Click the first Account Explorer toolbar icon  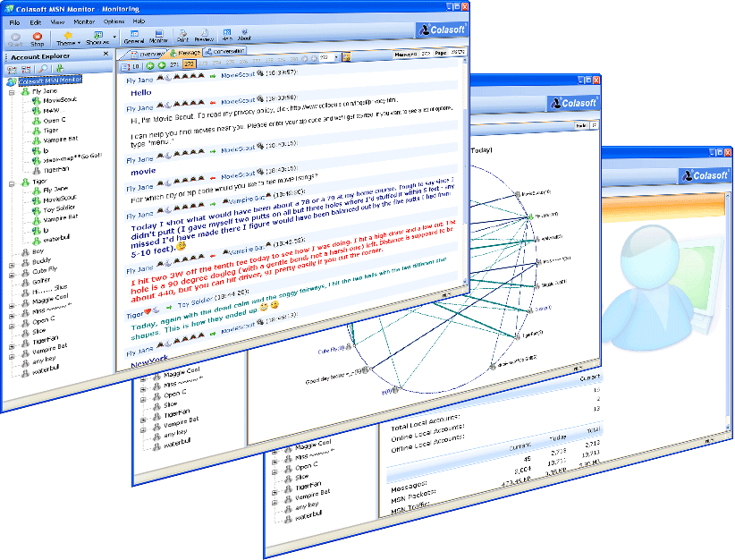pos(12,70)
